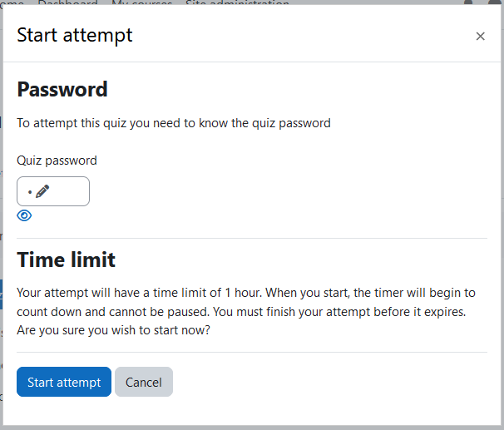Click the Quiz password label
Image resolution: width=504 pixels, height=430 pixels.
(x=57, y=161)
